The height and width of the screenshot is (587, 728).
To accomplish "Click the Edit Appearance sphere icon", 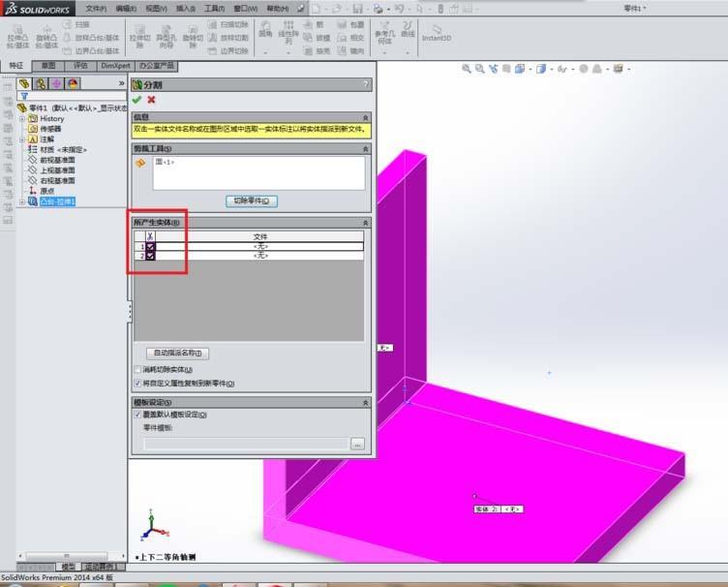I will [584, 69].
